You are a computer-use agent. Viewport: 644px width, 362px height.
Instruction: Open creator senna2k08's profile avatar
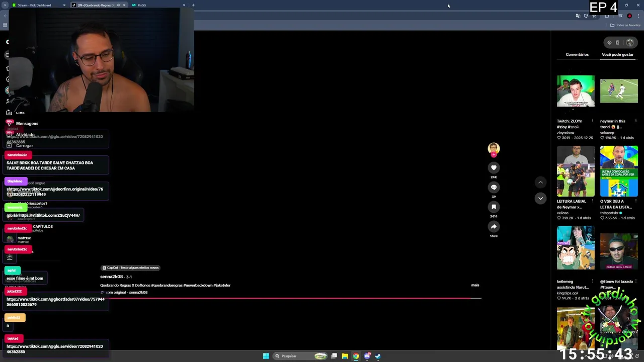point(494,148)
